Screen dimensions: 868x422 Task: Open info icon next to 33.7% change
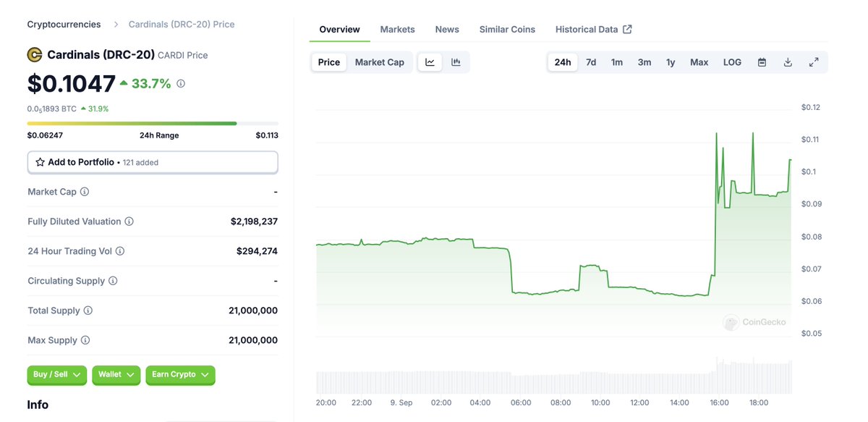click(x=181, y=83)
